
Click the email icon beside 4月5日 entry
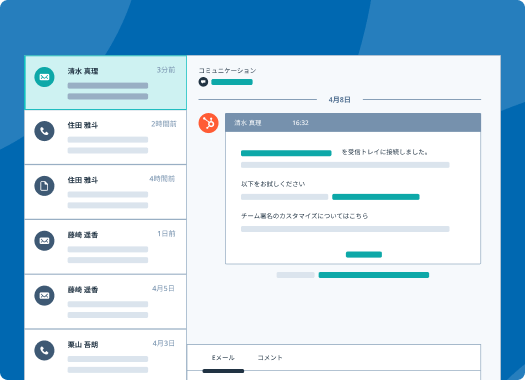44,296
